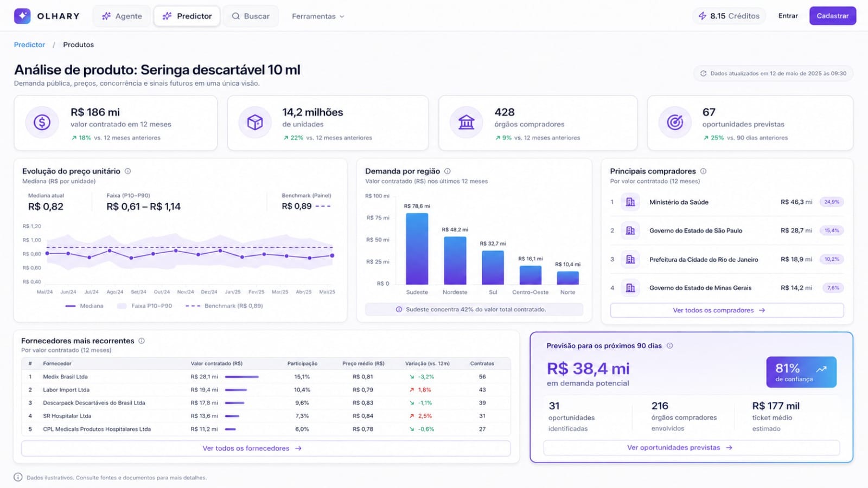Click the Medix Brasil Ltda supplier row
The width and height of the screenshot is (868, 488).
click(x=266, y=377)
